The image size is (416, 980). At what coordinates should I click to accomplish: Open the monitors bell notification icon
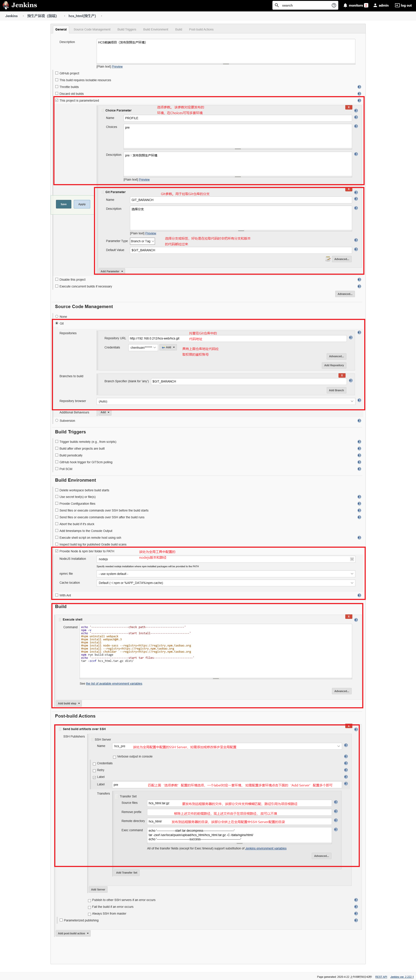[x=345, y=5]
